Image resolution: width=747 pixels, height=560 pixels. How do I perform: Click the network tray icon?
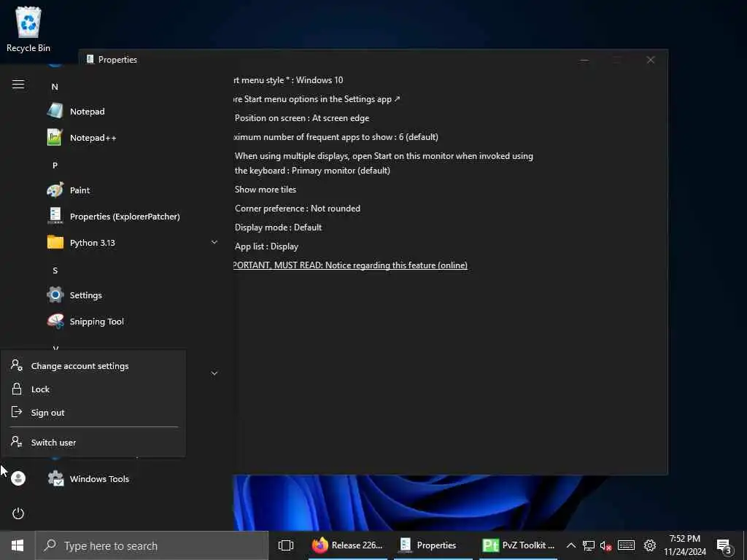(589, 545)
